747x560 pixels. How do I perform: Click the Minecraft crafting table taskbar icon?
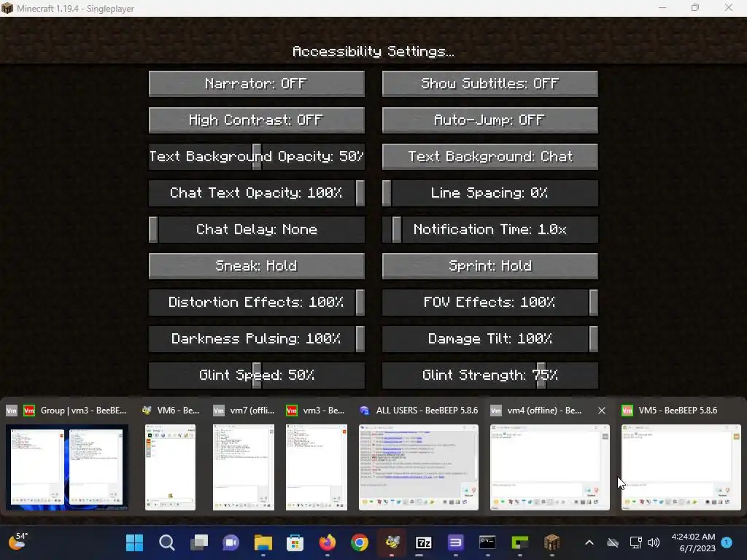(551, 542)
